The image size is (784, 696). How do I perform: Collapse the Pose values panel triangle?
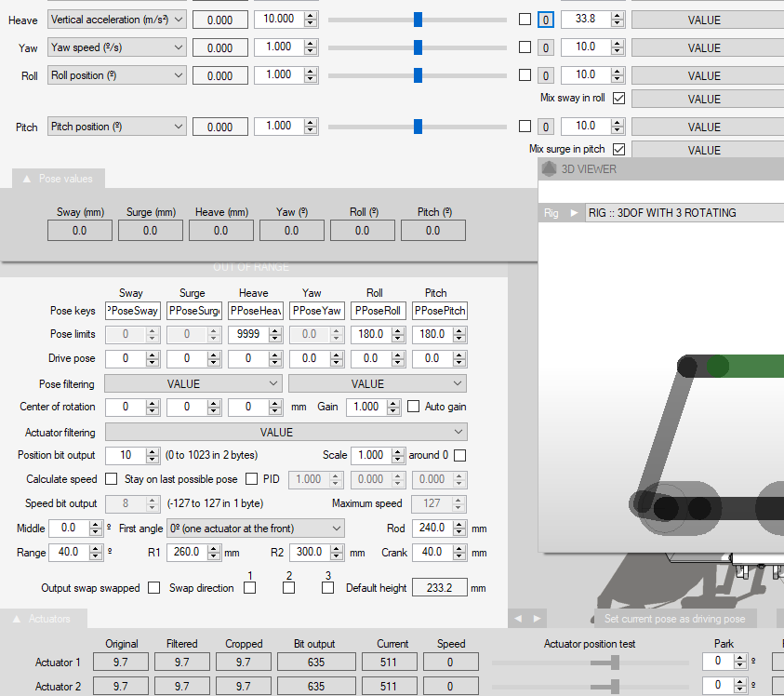[x=26, y=179]
